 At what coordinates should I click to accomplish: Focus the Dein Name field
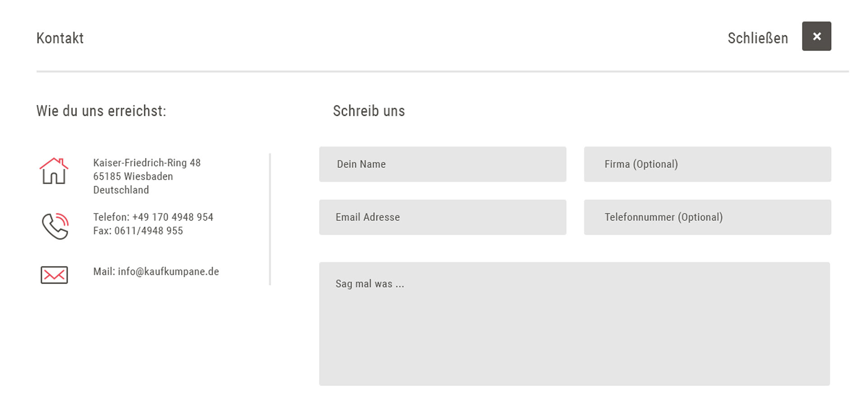(443, 164)
